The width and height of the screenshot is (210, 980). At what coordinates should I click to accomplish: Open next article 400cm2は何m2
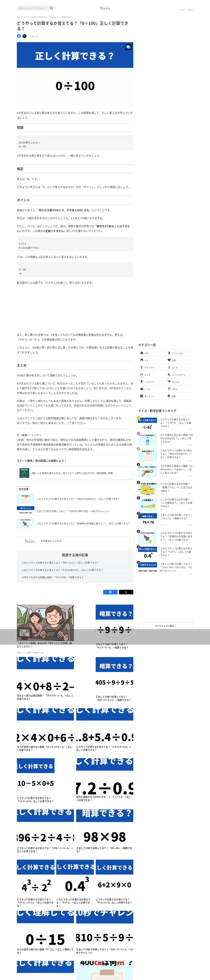[75, 499]
